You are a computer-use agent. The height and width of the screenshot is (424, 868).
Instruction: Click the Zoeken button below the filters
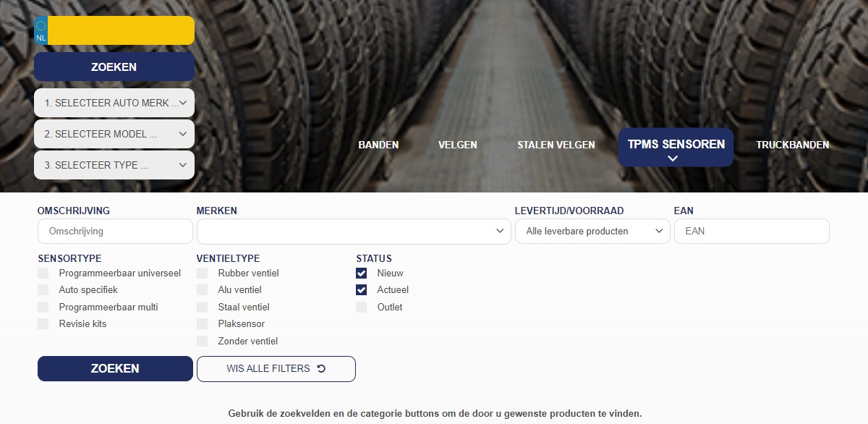tap(115, 368)
